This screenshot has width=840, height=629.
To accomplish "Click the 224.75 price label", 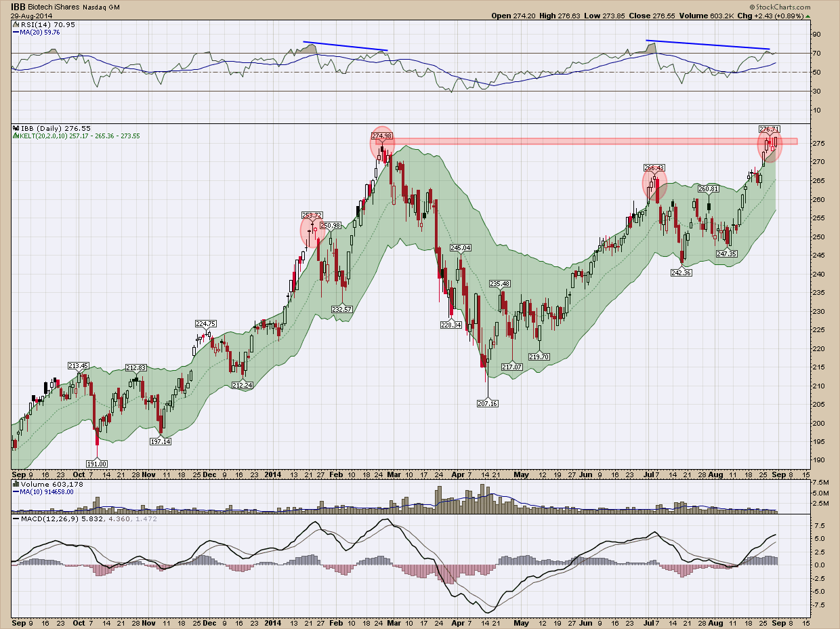I will point(206,324).
